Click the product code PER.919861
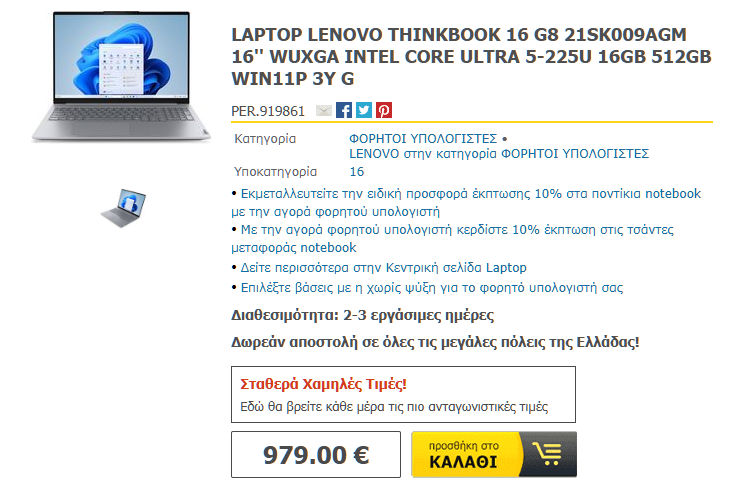 [x=268, y=111]
